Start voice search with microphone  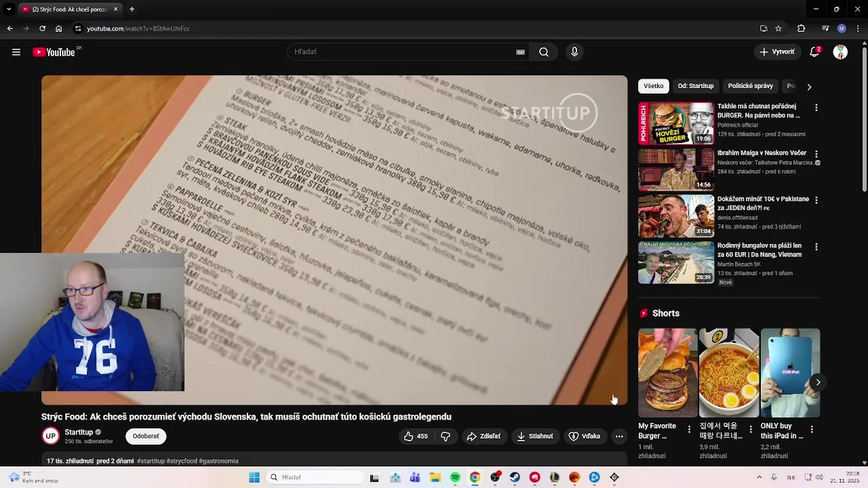click(574, 52)
